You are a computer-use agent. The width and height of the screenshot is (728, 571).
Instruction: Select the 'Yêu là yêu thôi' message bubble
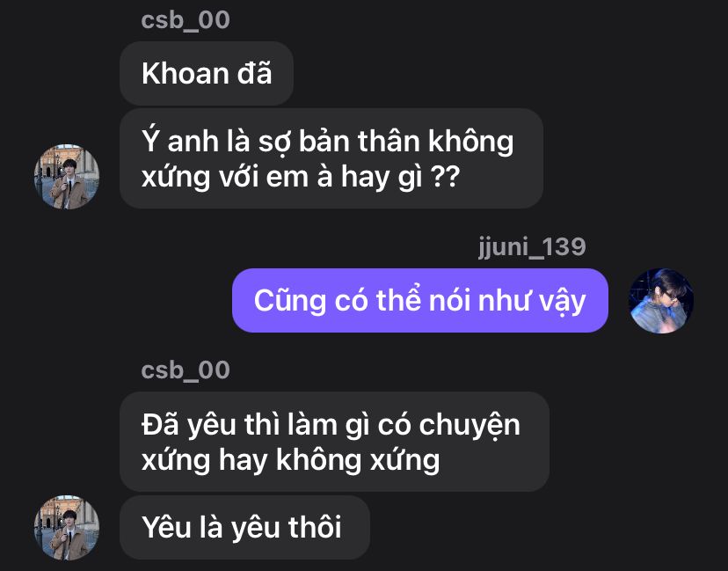tap(244, 527)
